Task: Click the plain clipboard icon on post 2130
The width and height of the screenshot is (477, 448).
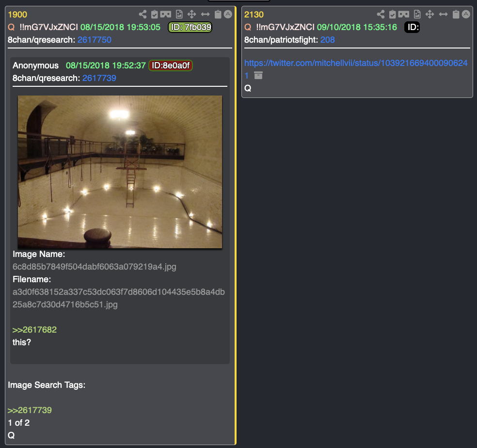Action: coord(456,15)
